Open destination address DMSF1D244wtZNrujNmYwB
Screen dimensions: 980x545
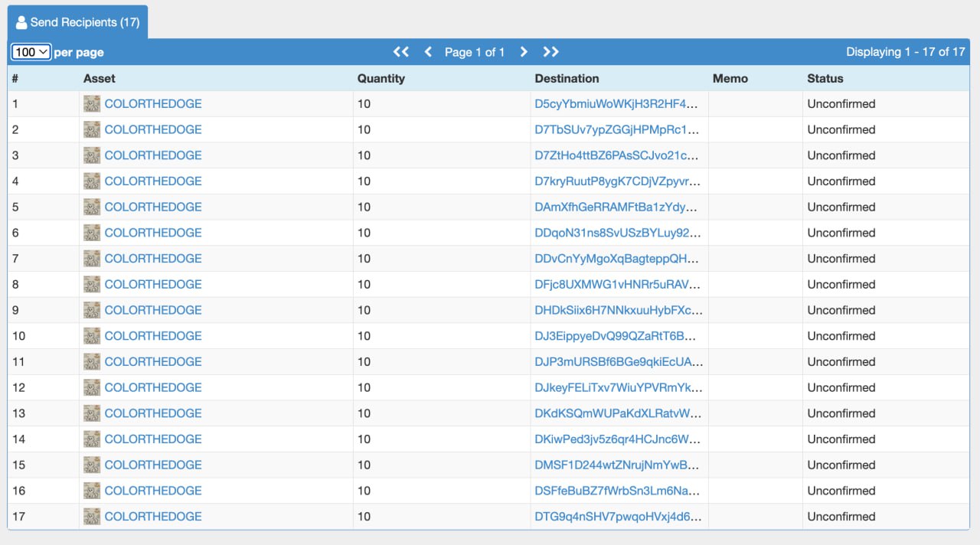[x=617, y=465]
